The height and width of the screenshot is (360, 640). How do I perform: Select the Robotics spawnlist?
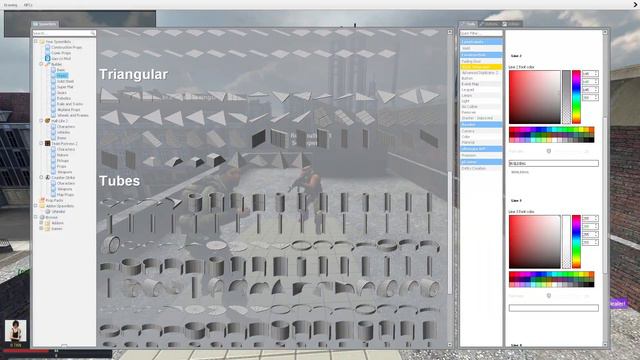pyautogui.click(x=64, y=98)
